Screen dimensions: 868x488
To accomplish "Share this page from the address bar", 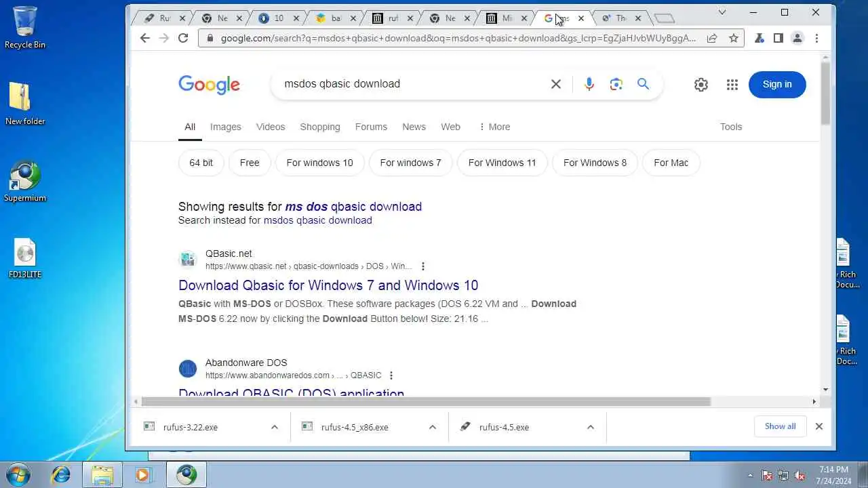I will click(x=712, y=39).
